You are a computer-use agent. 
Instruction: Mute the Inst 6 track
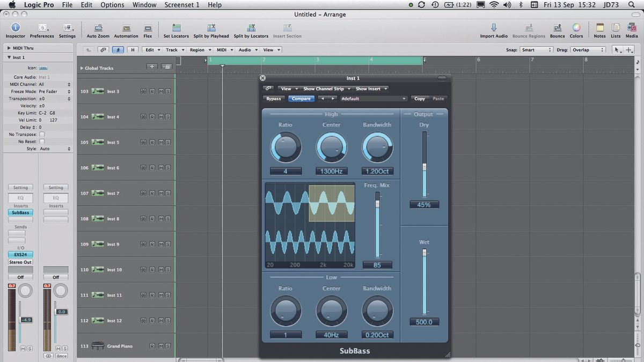pos(162,168)
